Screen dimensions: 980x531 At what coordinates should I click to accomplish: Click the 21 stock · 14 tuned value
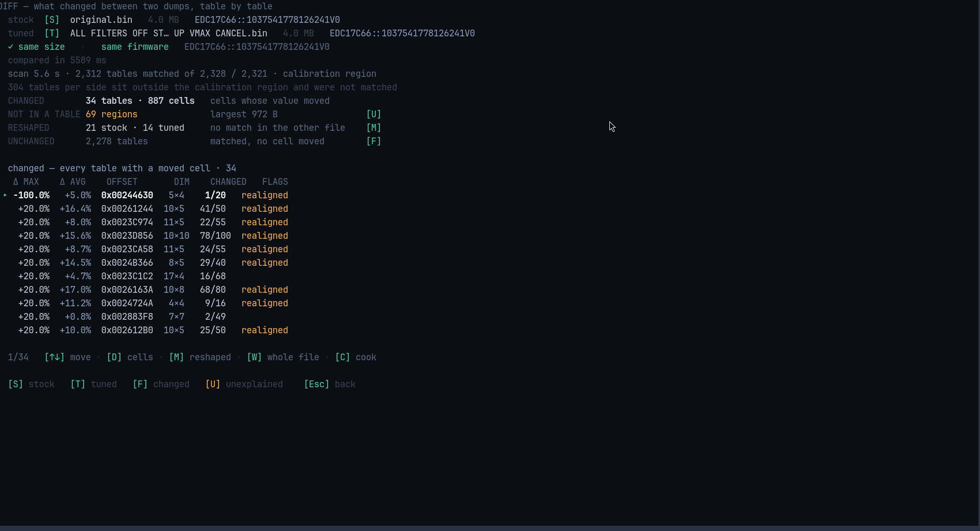point(135,128)
